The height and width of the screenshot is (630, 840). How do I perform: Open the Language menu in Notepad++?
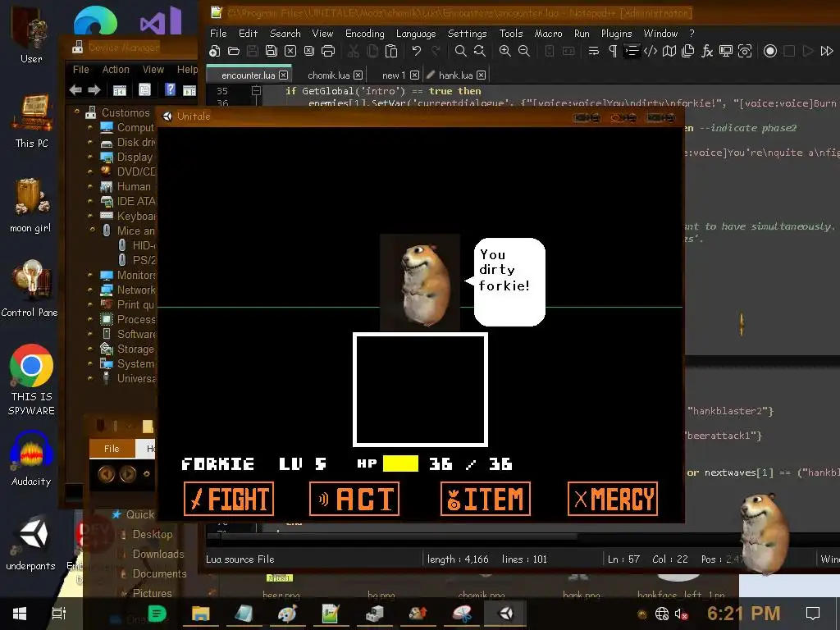[x=416, y=33]
